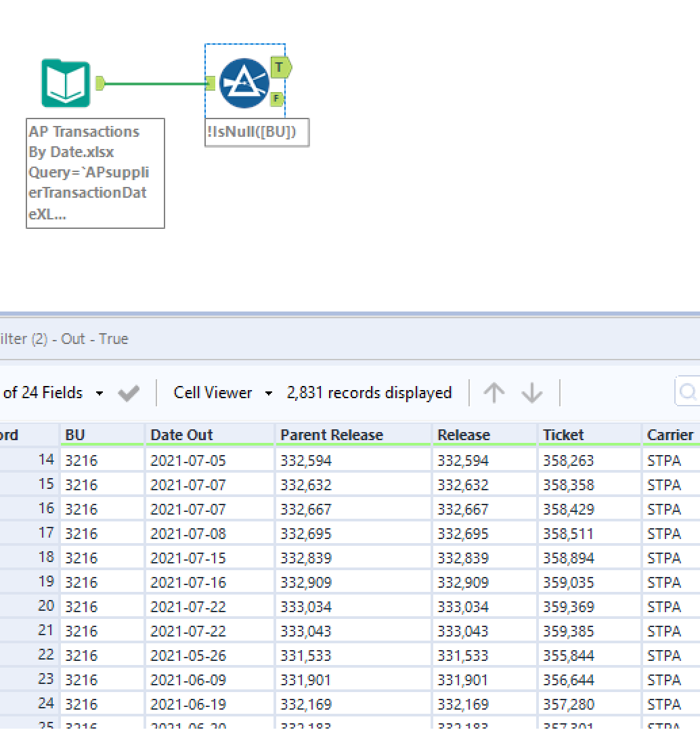Viewport: 700px width, 730px height.
Task: Click the !IsNull([BU]) annotation box
Action: click(x=257, y=133)
